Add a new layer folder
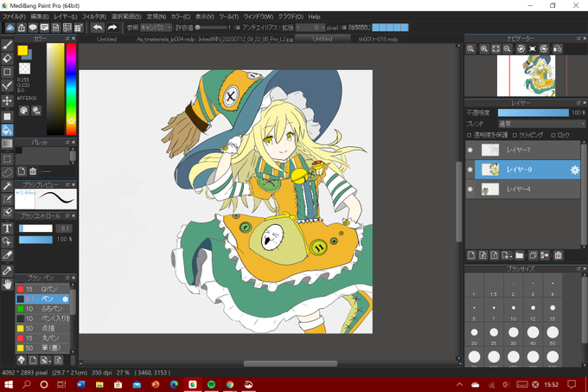 coord(520,255)
